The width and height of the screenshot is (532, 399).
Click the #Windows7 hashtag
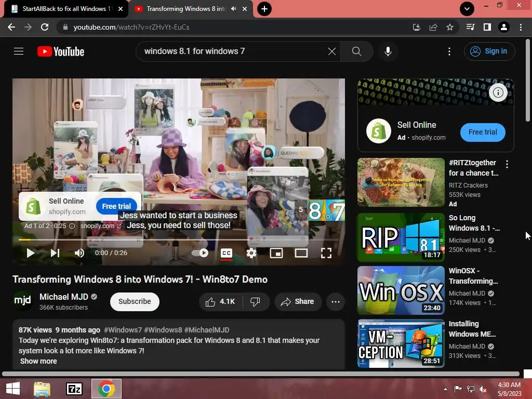click(123, 330)
